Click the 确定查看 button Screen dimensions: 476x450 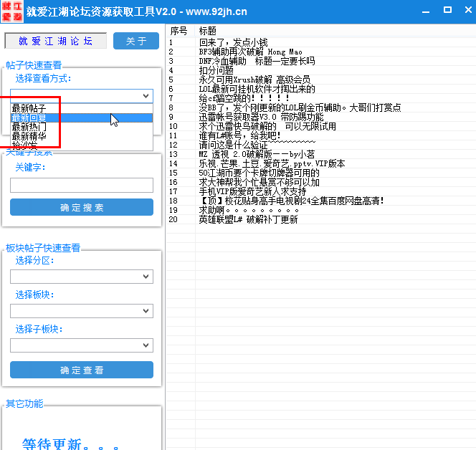pyautogui.click(x=82, y=370)
